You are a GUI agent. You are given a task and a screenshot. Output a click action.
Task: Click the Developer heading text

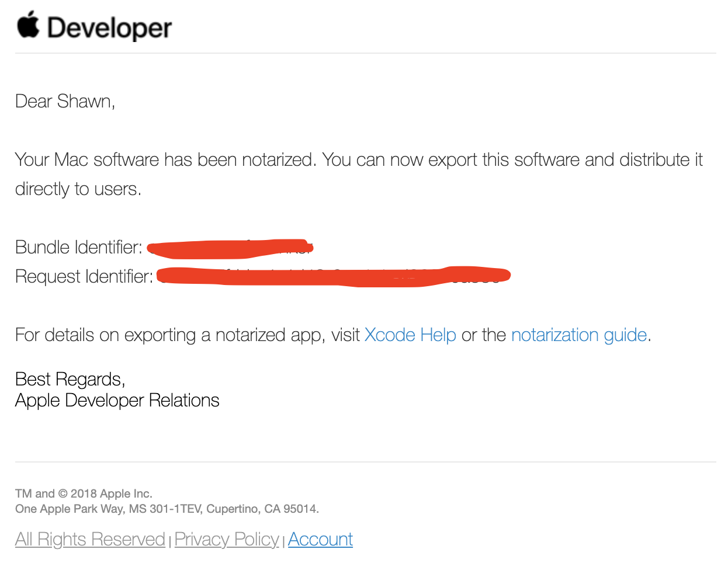pos(109,28)
